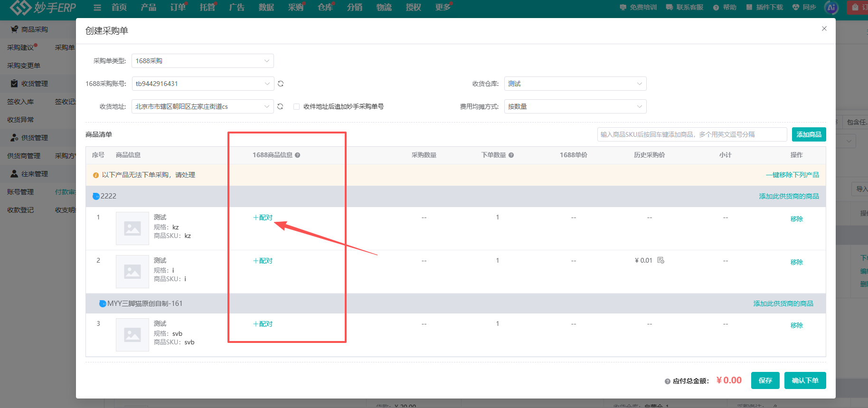Go to 首页 in top navigation

119,8
